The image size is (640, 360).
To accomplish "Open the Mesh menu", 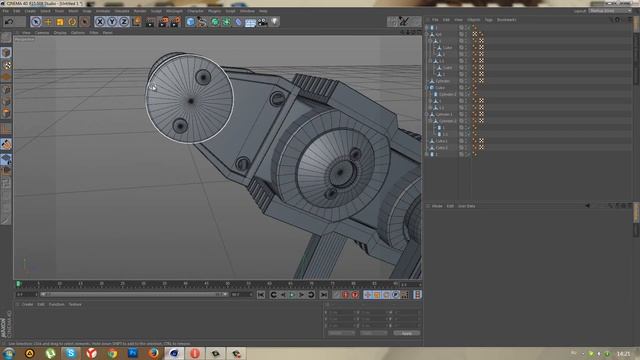I will 73,11.
